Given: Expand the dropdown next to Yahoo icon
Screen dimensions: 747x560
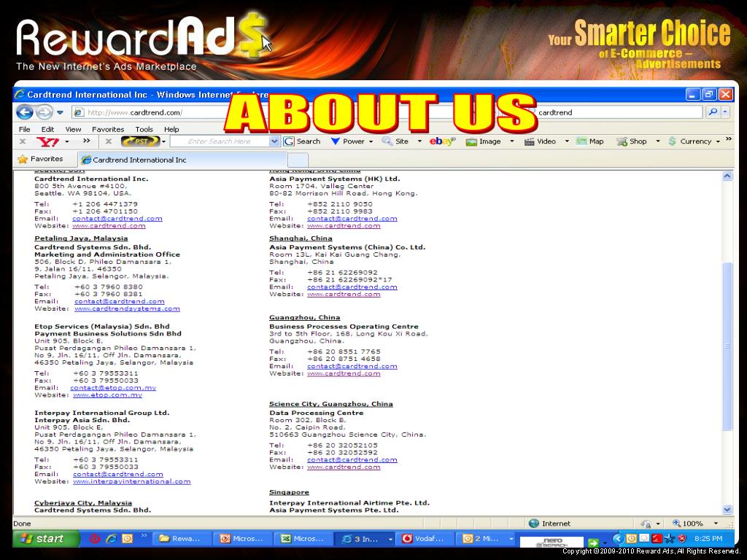Looking at the screenshot, I should (66, 142).
